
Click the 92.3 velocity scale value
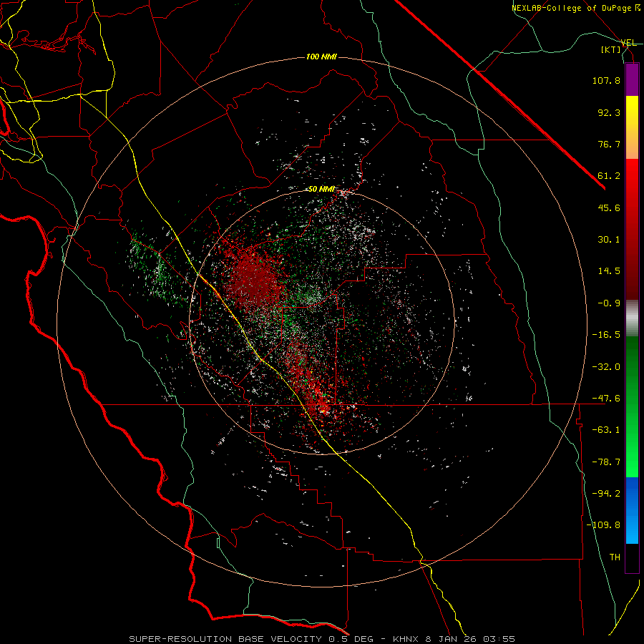click(609, 112)
